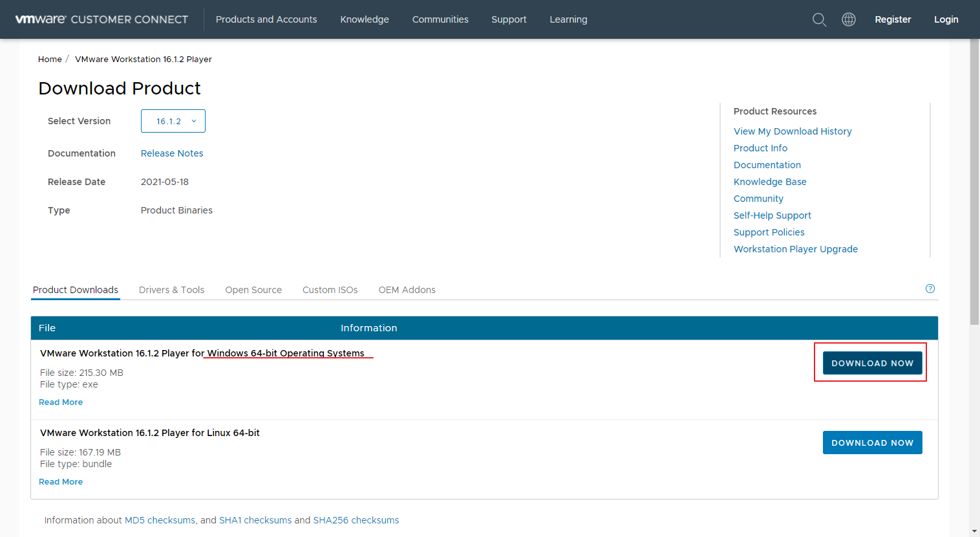
Task: Click the 'File type: exe' text
Action: 69,384
